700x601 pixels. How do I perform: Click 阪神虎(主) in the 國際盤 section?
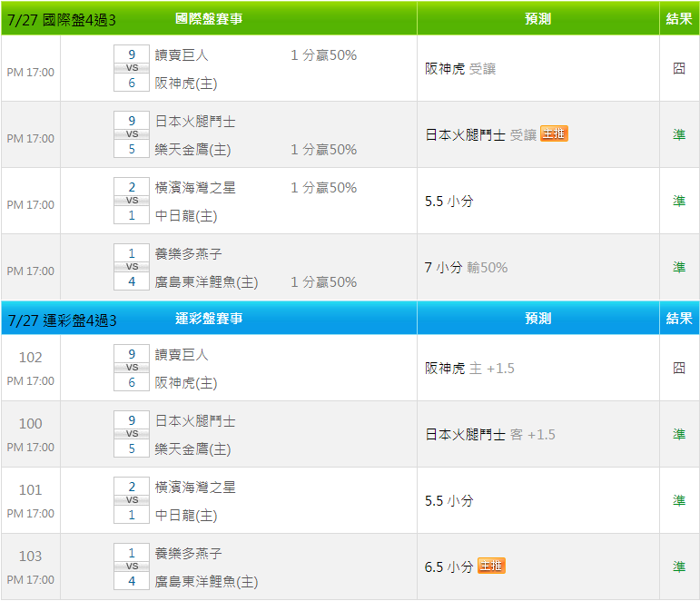[x=186, y=83]
